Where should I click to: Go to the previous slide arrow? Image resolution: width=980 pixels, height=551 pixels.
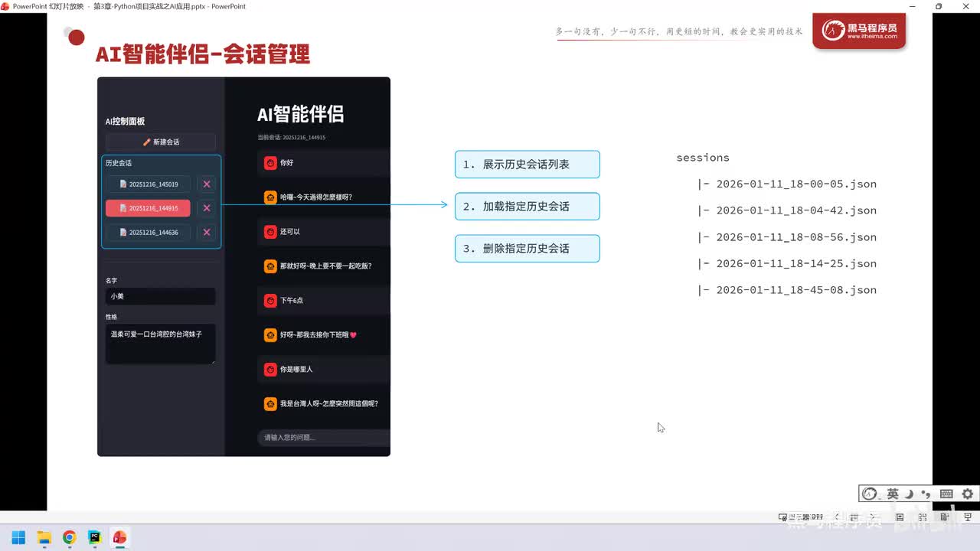(836, 517)
